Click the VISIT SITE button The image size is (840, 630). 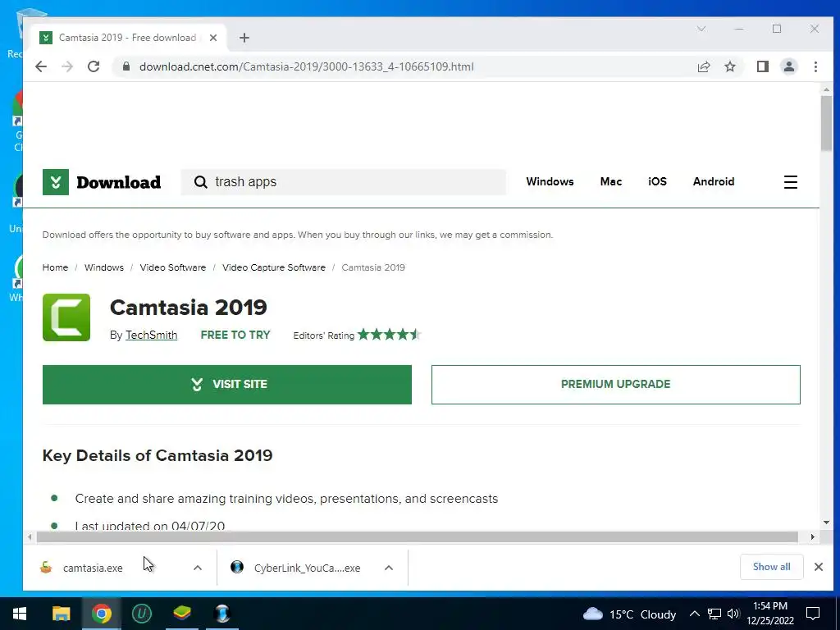point(227,385)
